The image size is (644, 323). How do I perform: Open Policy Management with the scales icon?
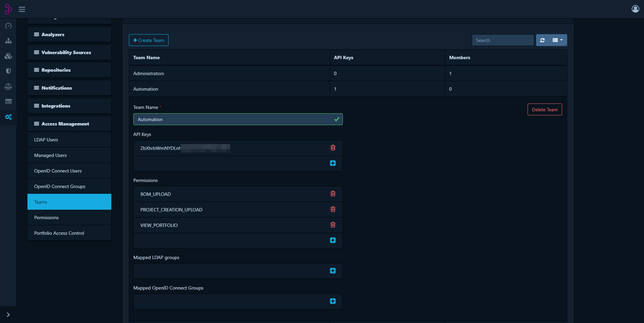tap(8, 87)
